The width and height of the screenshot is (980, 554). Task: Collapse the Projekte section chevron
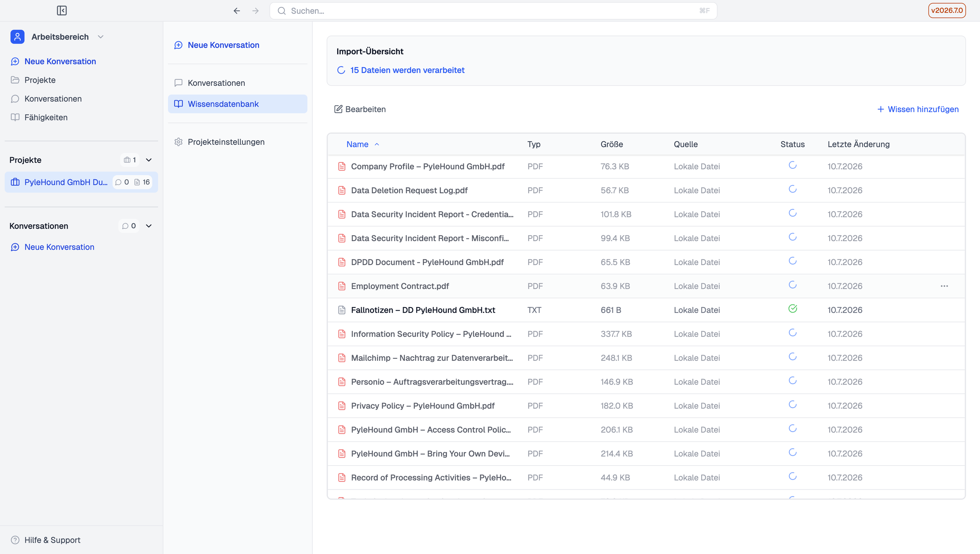(x=149, y=160)
